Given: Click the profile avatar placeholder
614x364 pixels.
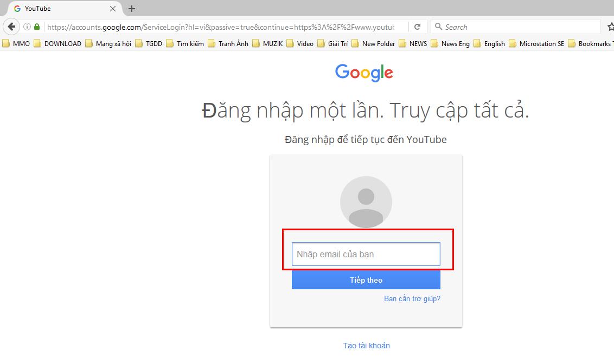Looking at the screenshot, I should click(366, 201).
